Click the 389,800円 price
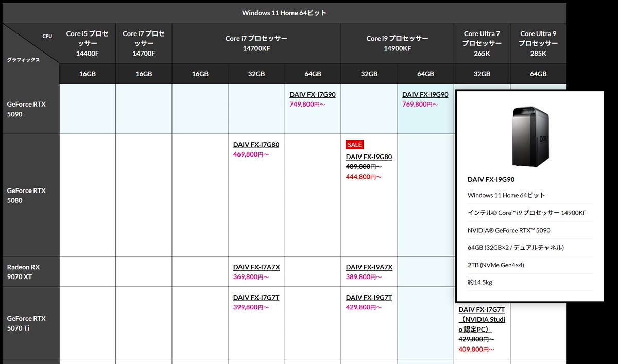The height and width of the screenshot is (364, 618). [x=364, y=277]
